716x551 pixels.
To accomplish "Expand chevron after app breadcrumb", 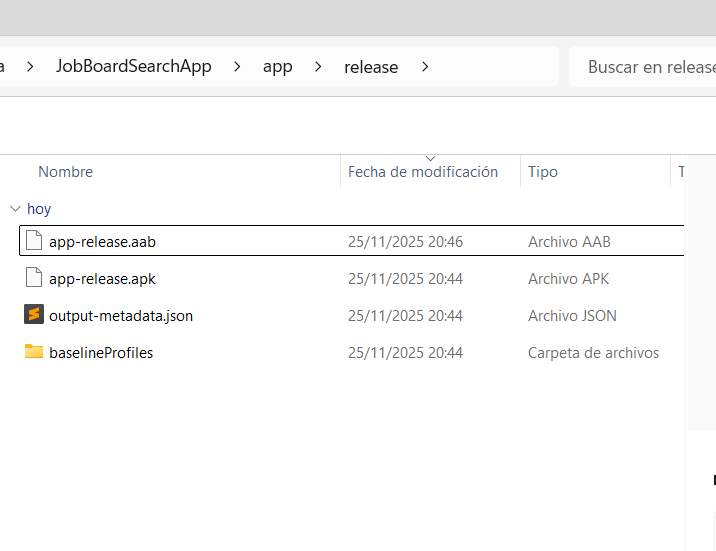I will tap(318, 67).
